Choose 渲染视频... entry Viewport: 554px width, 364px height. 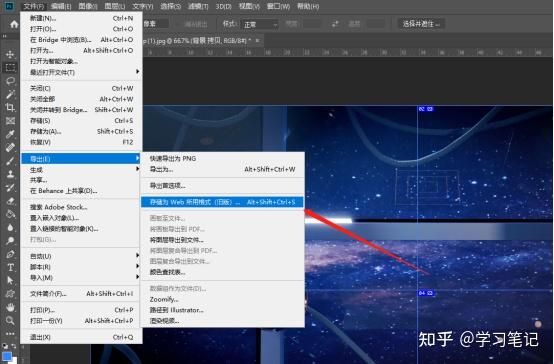click(223, 321)
